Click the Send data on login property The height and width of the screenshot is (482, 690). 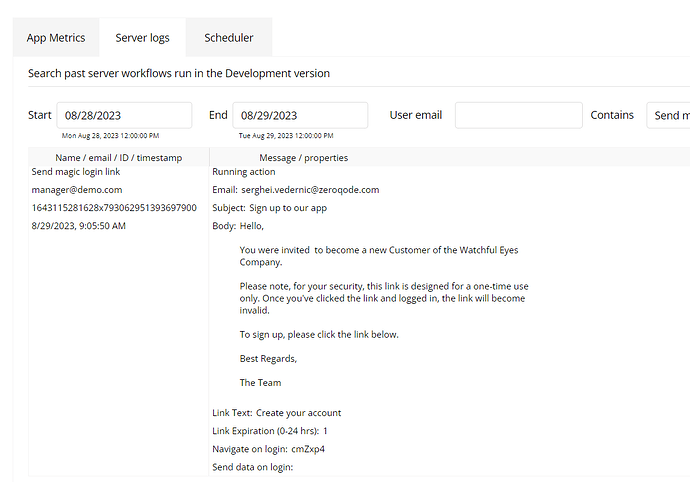point(252,467)
